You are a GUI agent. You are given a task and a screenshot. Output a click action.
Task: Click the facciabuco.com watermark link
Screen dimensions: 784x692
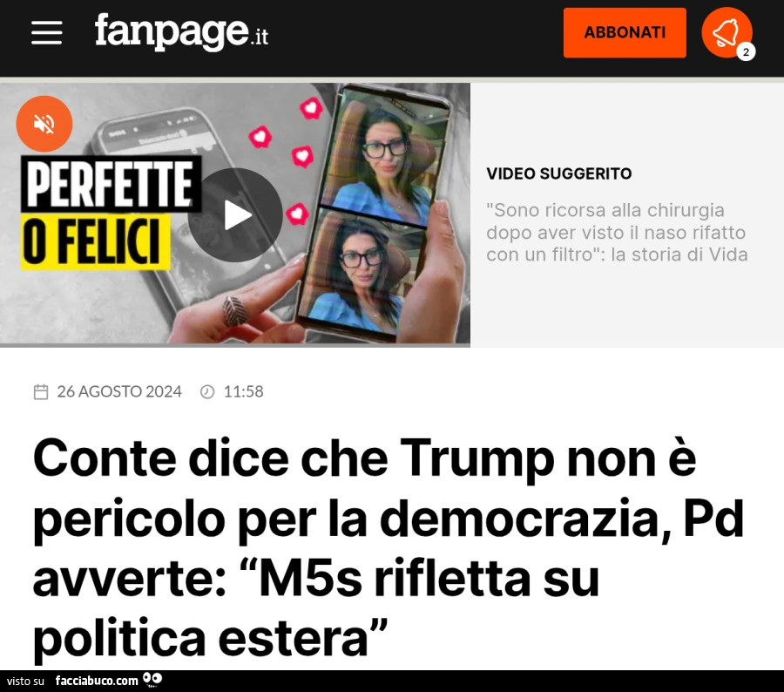[x=97, y=681]
